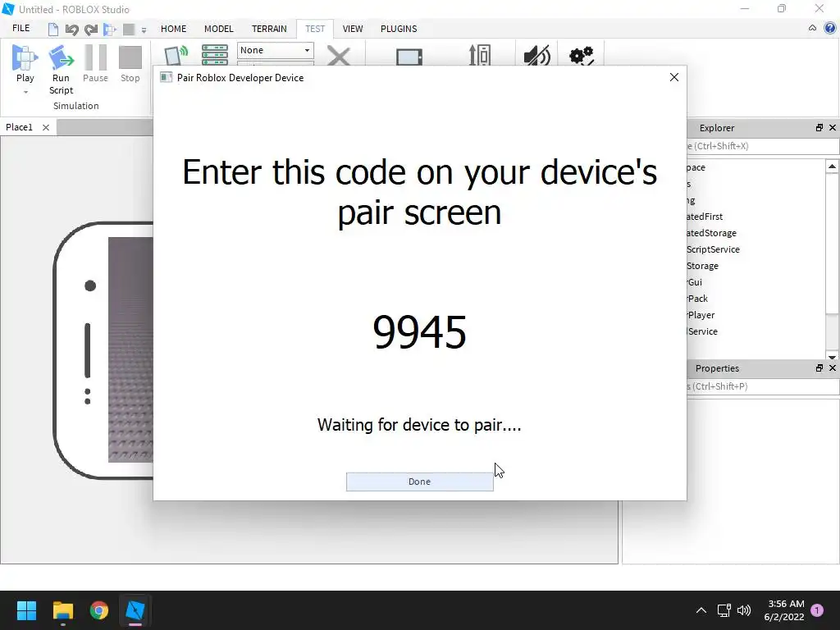Open the clock showing 3:56 AM
This screenshot has height=630, width=840.
tap(783, 610)
